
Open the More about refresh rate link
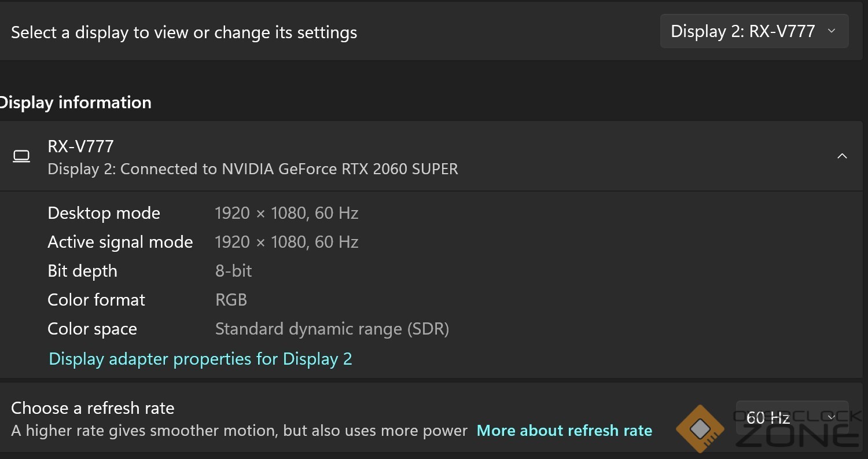pyautogui.click(x=564, y=431)
